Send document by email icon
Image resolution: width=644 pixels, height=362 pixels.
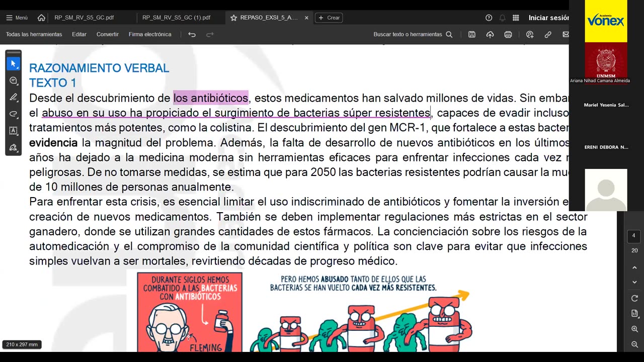pos(566,34)
